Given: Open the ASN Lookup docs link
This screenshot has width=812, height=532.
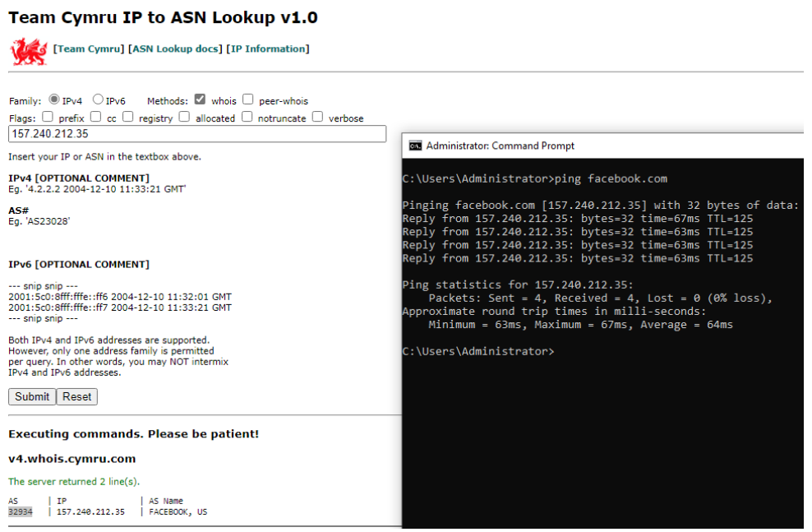Looking at the screenshot, I should pos(175,49).
